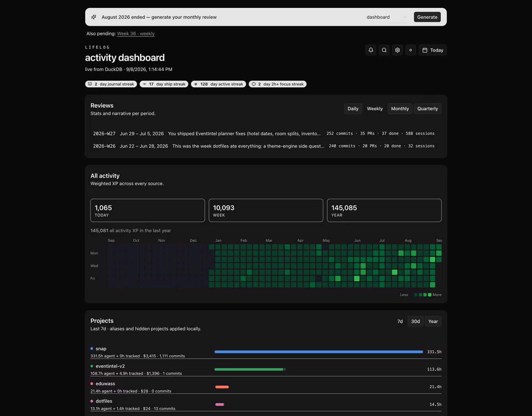532x416 pixels.
Task: Click the small circle icon button
Action: click(x=410, y=50)
